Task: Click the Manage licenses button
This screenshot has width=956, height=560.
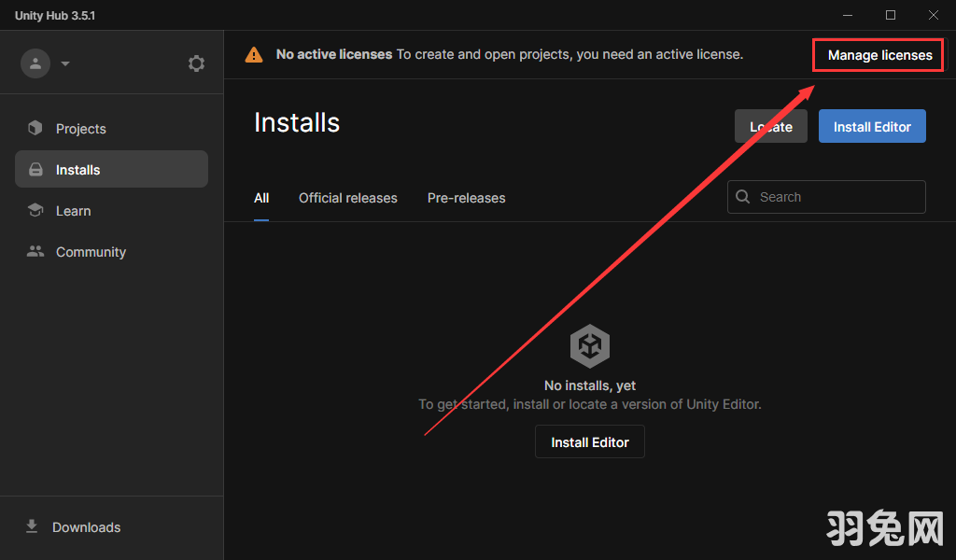Action: [x=879, y=55]
